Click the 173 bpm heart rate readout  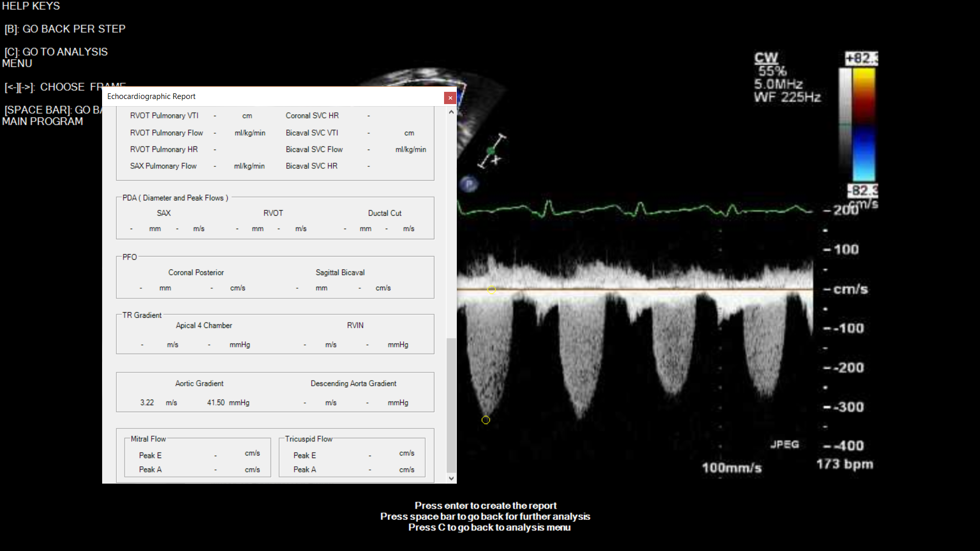(845, 464)
